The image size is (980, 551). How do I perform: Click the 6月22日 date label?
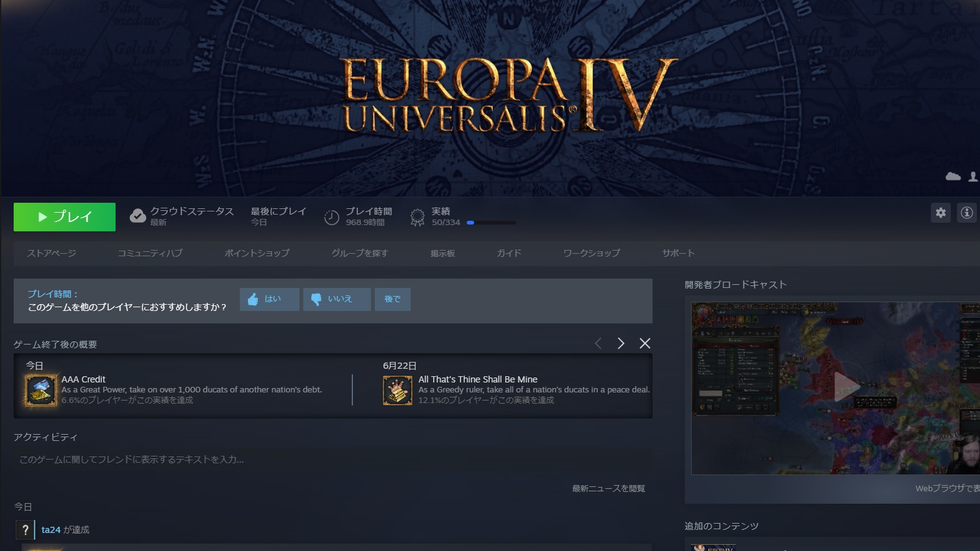(x=400, y=366)
